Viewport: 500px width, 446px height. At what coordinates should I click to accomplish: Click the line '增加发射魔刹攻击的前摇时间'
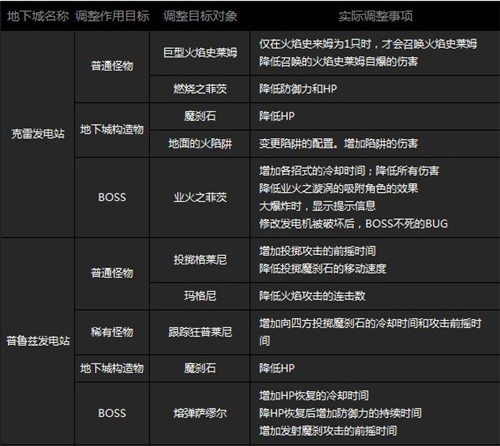coord(328,431)
